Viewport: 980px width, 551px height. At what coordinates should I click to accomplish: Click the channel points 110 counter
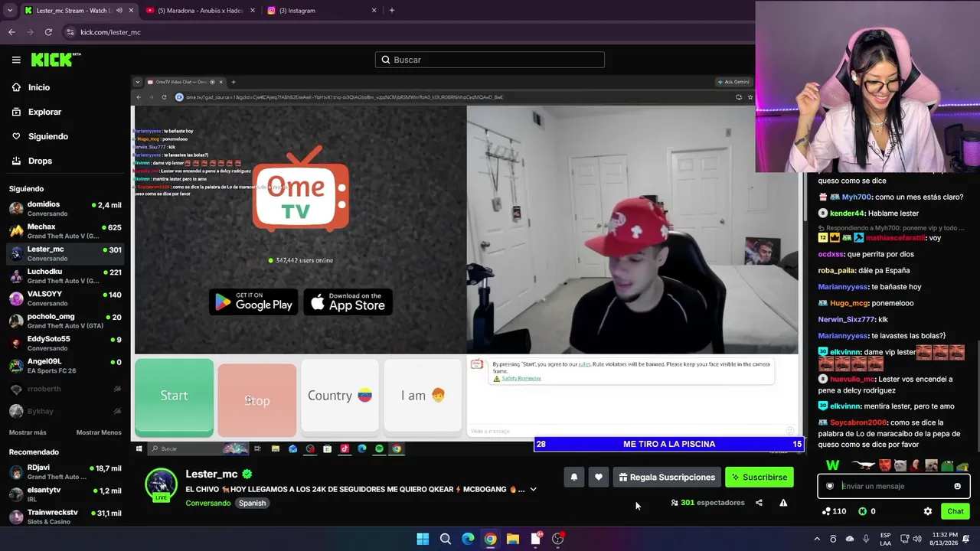(834, 511)
